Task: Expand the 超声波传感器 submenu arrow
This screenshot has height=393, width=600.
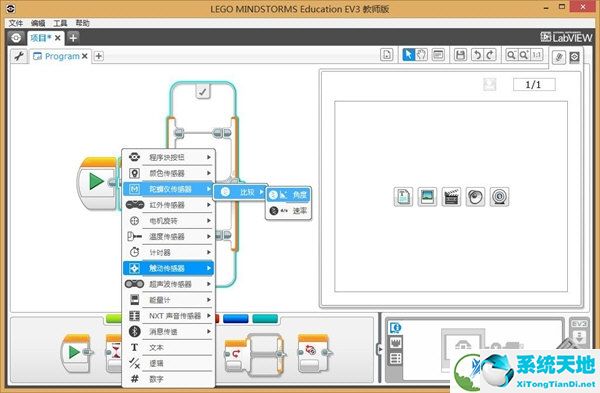Action: click(209, 284)
